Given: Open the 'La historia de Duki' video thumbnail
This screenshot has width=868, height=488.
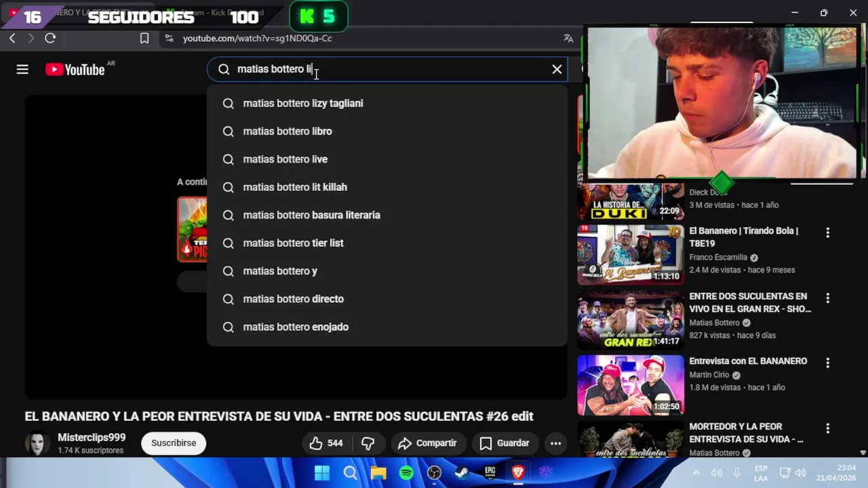Looking at the screenshot, I should click(631, 201).
